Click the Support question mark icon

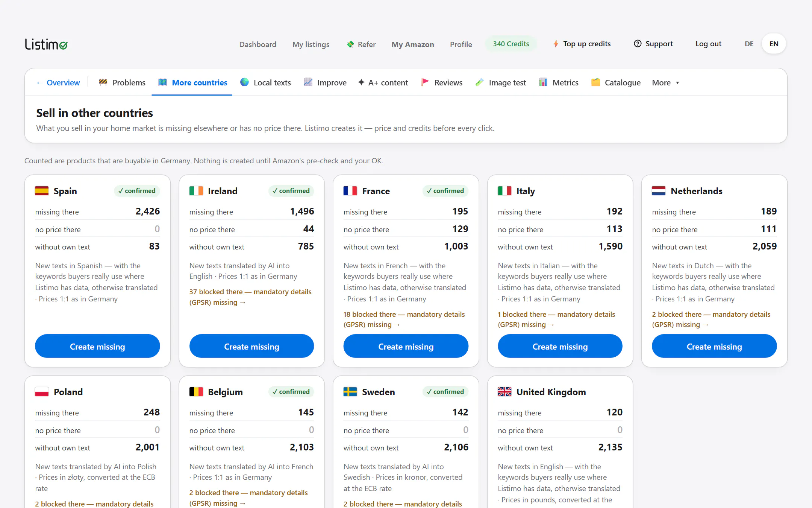point(638,44)
